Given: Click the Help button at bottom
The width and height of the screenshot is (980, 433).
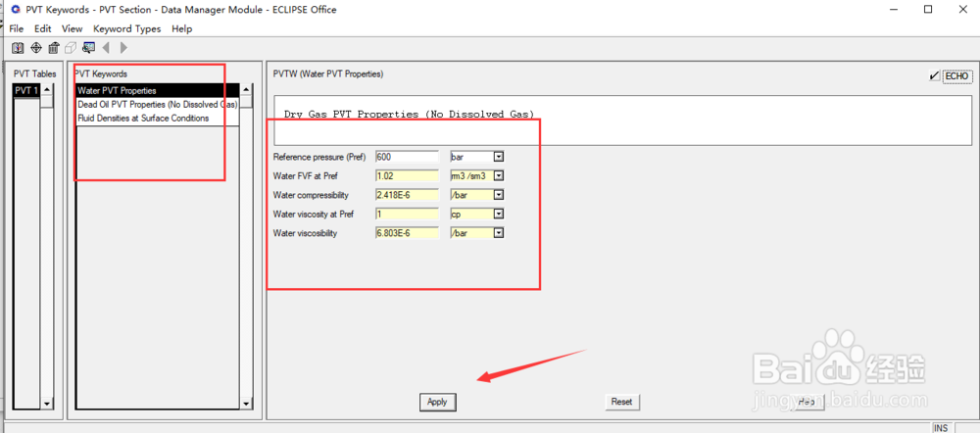Looking at the screenshot, I should point(807,402).
